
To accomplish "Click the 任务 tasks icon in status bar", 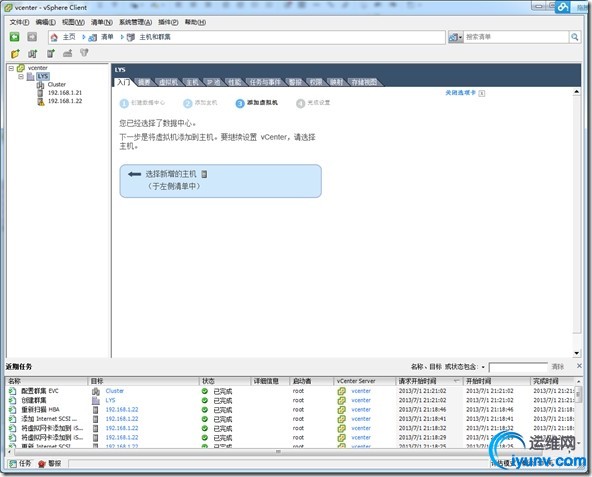I will coord(13,464).
